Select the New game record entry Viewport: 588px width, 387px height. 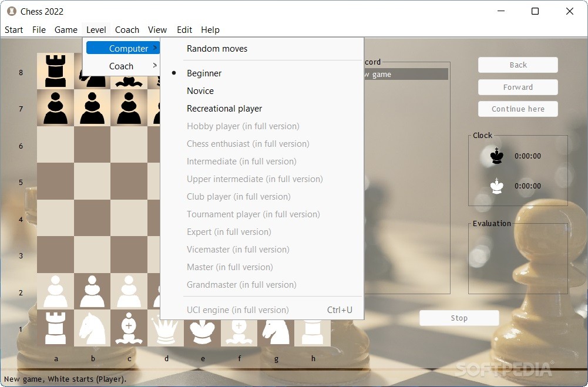(x=406, y=74)
